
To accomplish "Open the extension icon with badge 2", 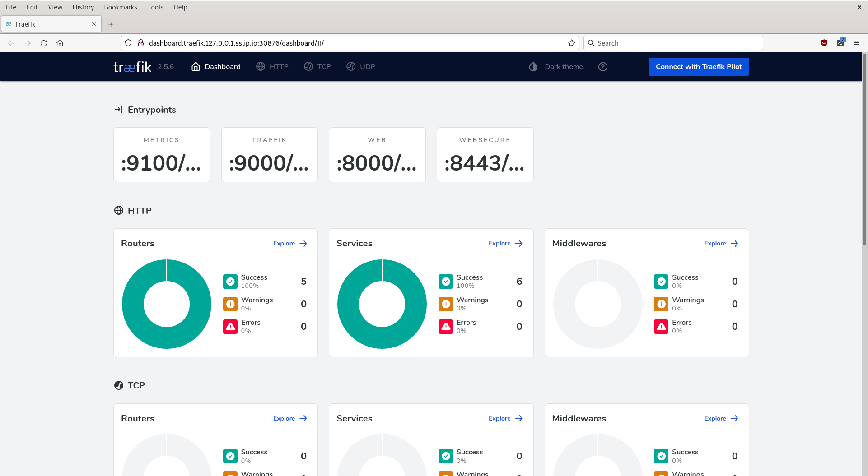I will [840, 43].
